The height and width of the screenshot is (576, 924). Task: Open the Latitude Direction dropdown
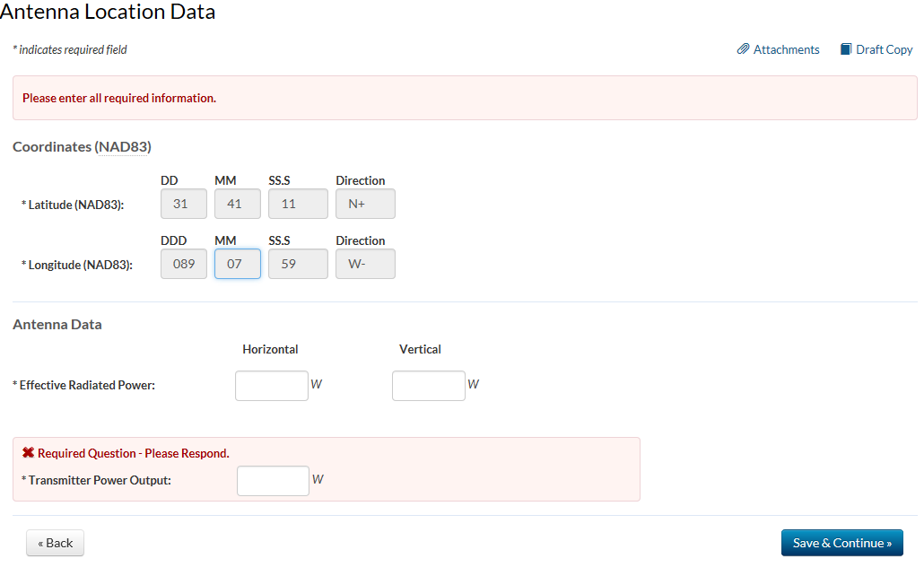(365, 204)
